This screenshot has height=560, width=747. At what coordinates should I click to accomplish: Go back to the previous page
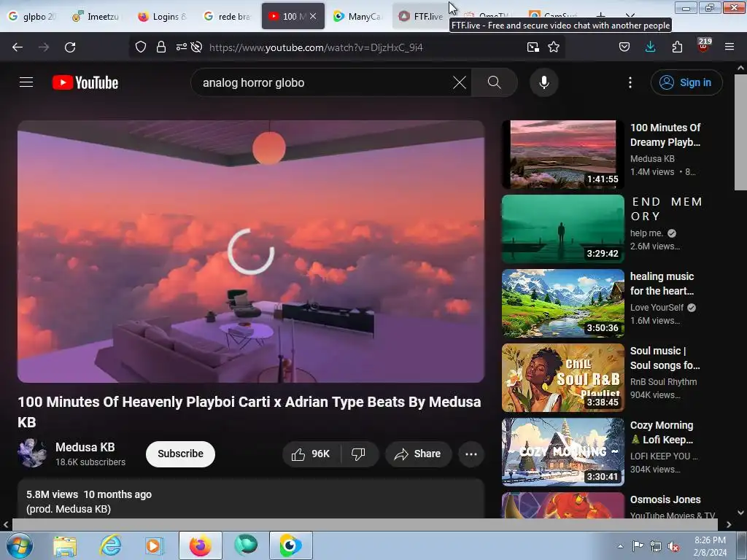click(18, 47)
